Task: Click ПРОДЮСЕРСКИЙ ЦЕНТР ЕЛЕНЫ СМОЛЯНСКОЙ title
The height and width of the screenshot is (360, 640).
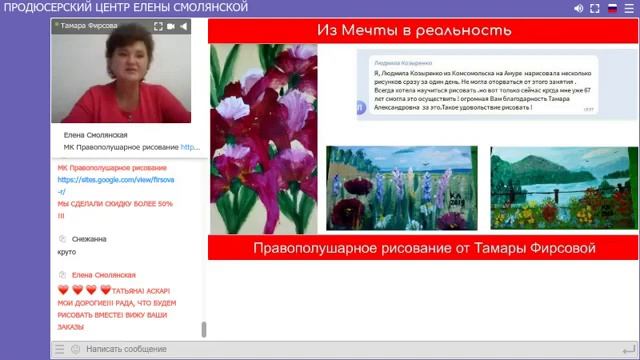Action: [x=126, y=7]
